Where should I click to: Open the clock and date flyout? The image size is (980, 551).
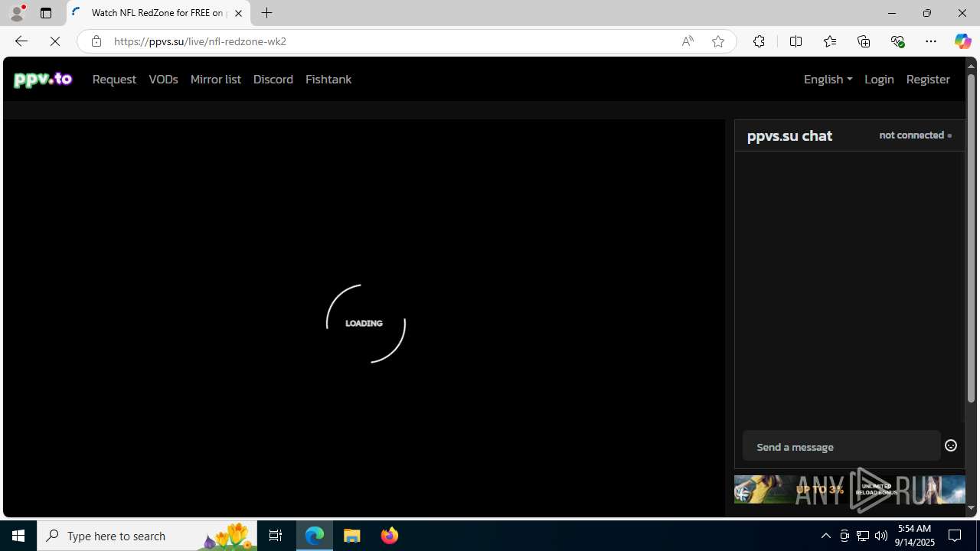[x=915, y=536]
